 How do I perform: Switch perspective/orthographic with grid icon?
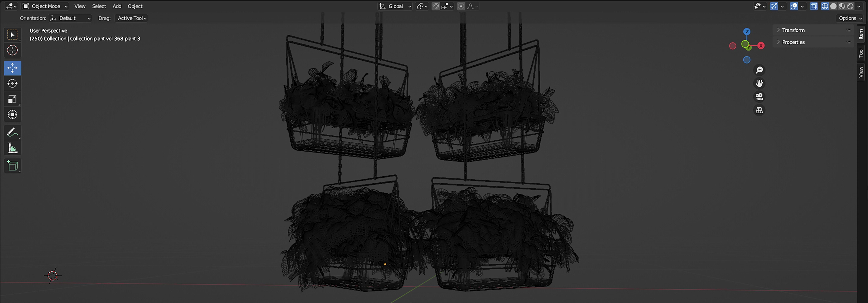759,110
